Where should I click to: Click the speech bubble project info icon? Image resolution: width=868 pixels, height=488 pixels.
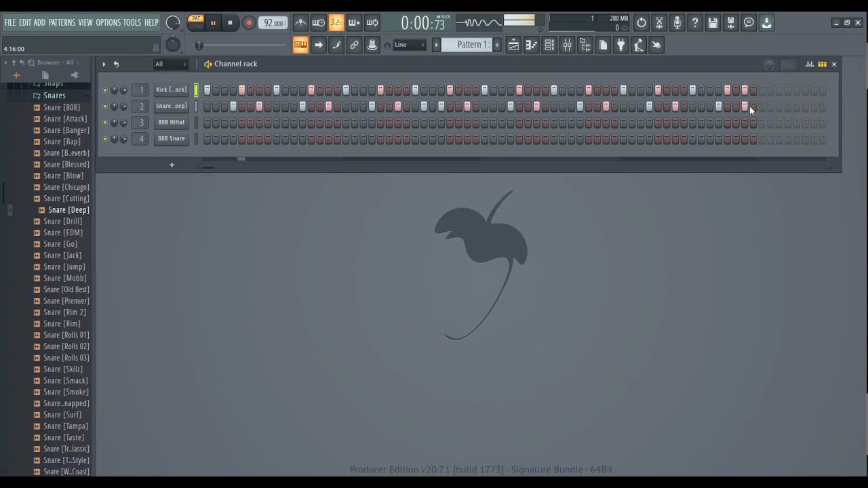pos(749,23)
